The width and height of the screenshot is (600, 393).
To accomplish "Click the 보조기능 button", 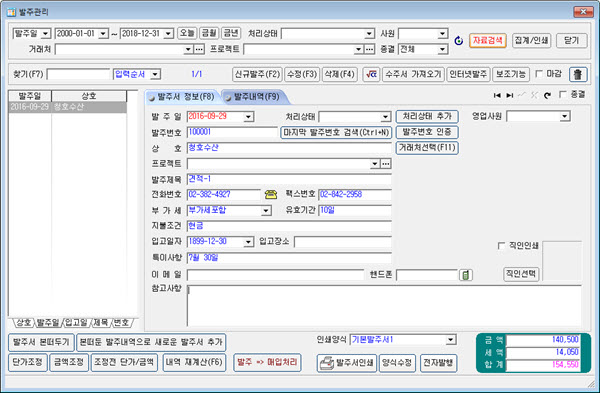I will point(511,74).
